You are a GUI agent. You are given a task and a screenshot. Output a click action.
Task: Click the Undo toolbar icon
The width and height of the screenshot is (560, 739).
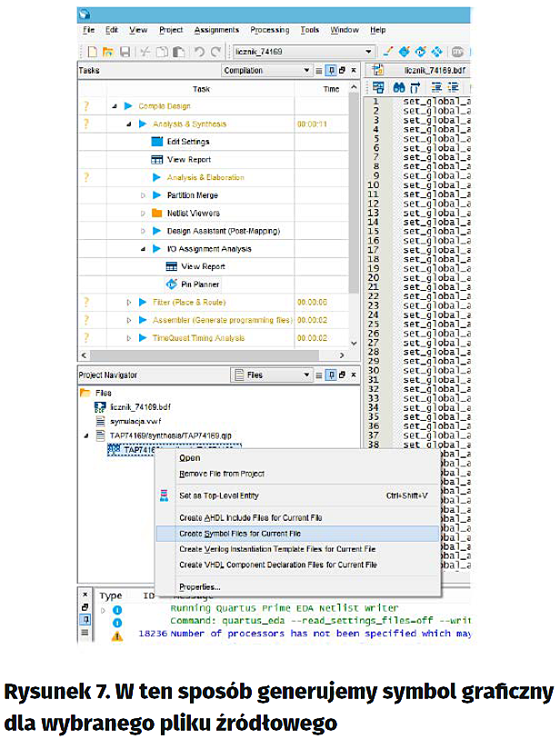click(199, 52)
